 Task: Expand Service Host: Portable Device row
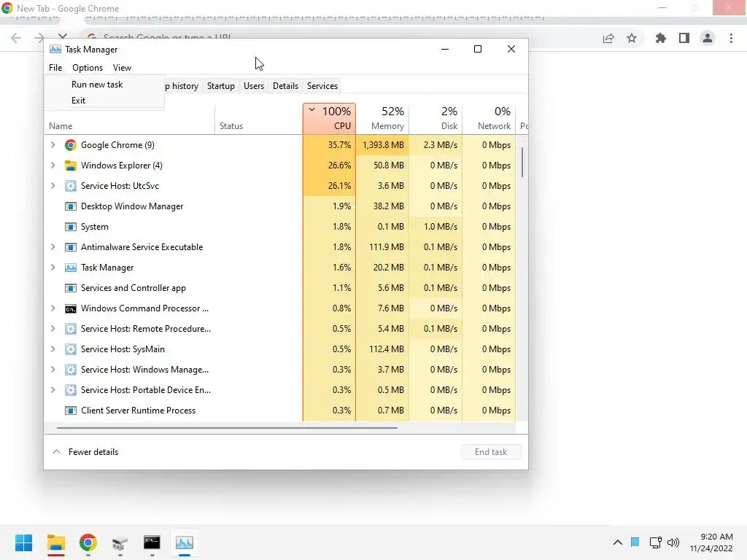[53, 391]
